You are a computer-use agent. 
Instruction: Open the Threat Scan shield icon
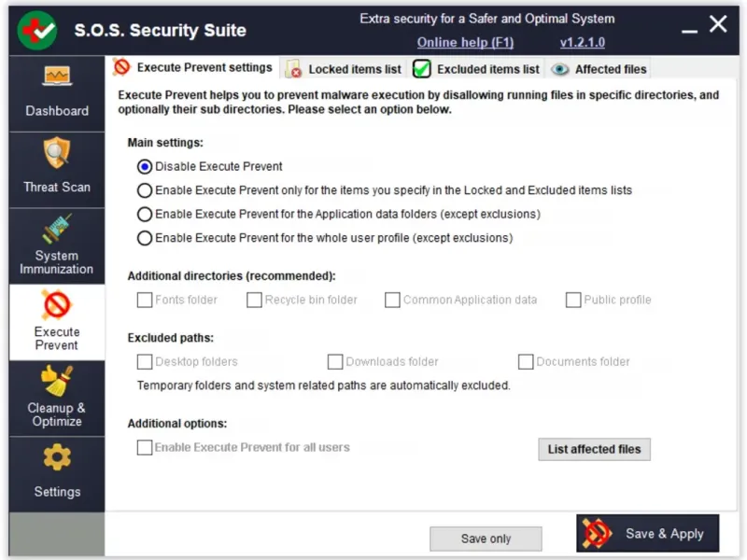[x=57, y=153]
